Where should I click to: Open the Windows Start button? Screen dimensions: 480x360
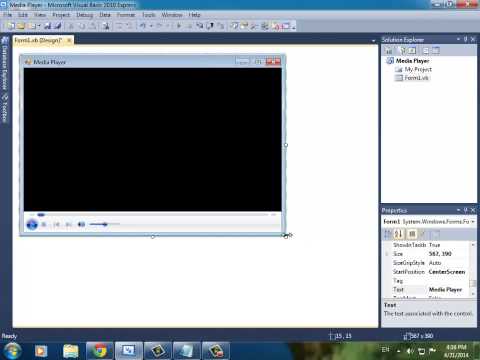(12, 351)
